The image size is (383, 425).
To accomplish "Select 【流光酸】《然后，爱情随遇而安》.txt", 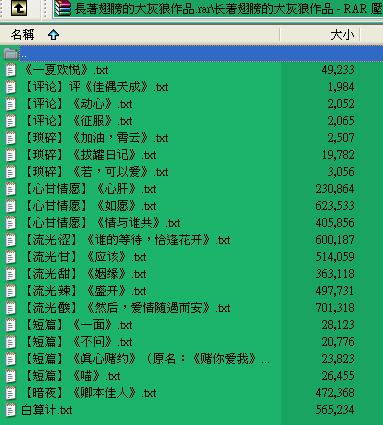I will 127,308.
